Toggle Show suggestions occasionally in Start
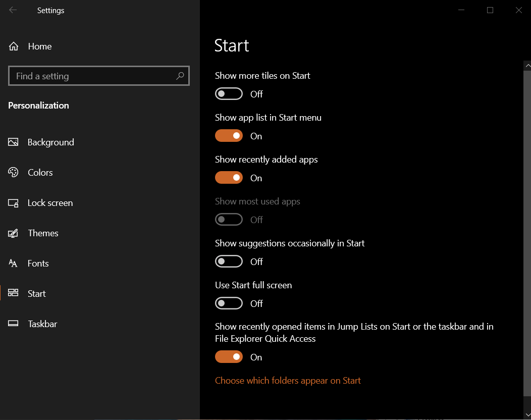531x420 pixels. point(229,261)
